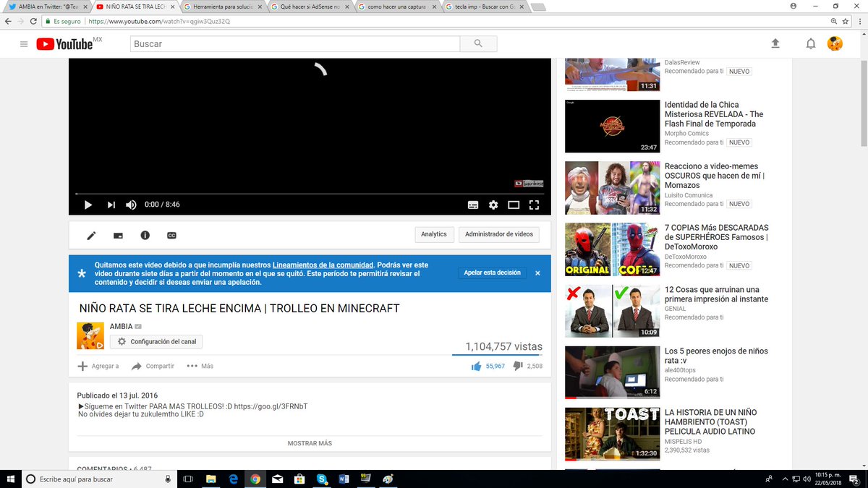Screen dimensions: 868x488
Task: Reload the page in Chrome
Action: click(33, 22)
